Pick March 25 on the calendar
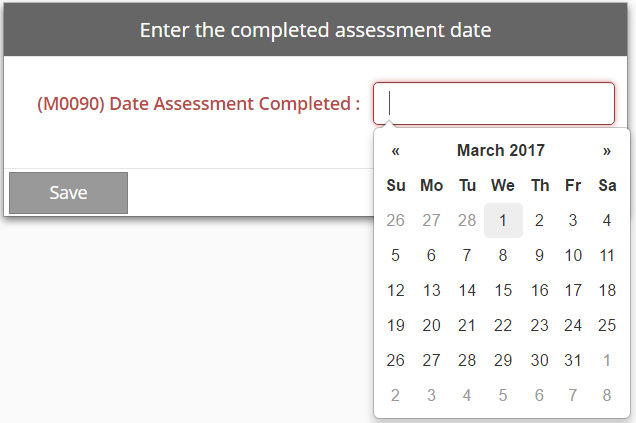The width and height of the screenshot is (636, 423). point(607,325)
